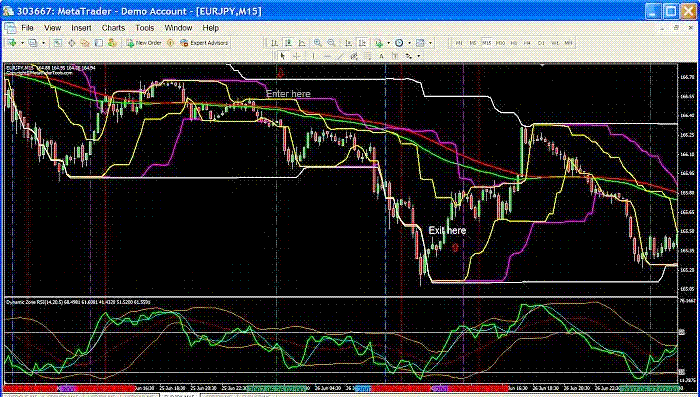This screenshot has height=397, width=700.
Task: Select the Fibonacci Retracement tool
Action: click(367, 56)
